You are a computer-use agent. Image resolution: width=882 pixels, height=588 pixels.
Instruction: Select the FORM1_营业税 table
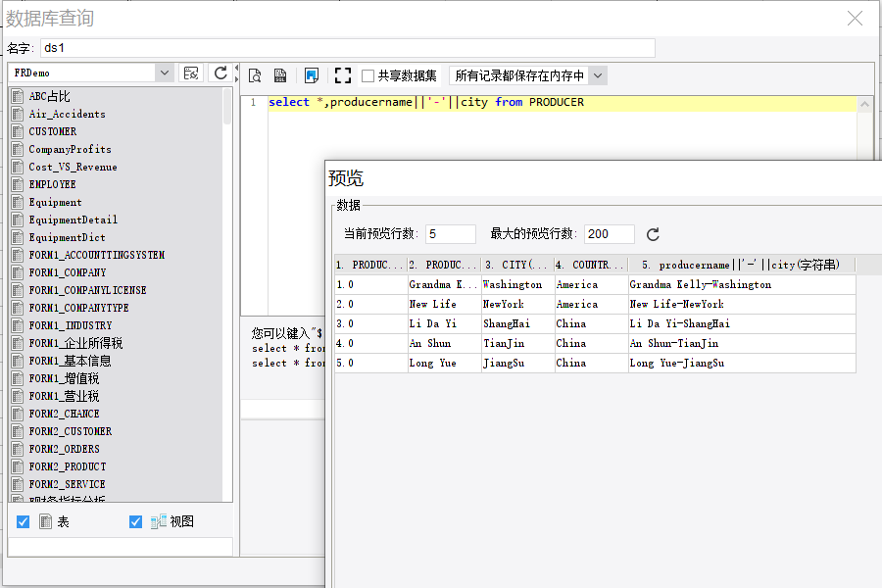click(64, 396)
